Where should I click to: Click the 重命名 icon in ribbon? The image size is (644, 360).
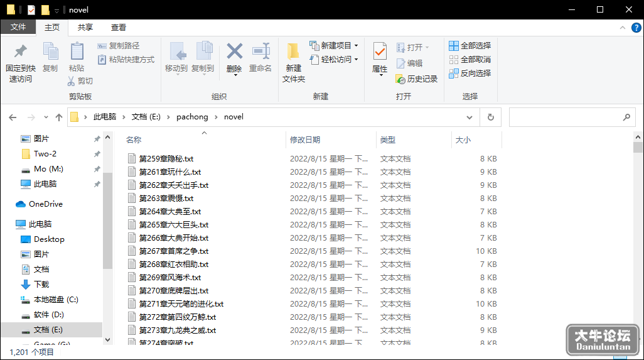click(x=260, y=52)
